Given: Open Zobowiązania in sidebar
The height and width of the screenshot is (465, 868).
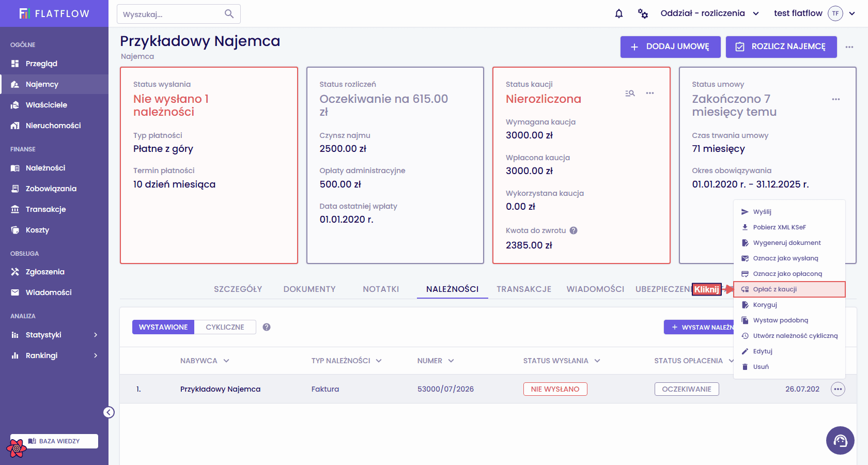Looking at the screenshot, I should pos(54,189).
